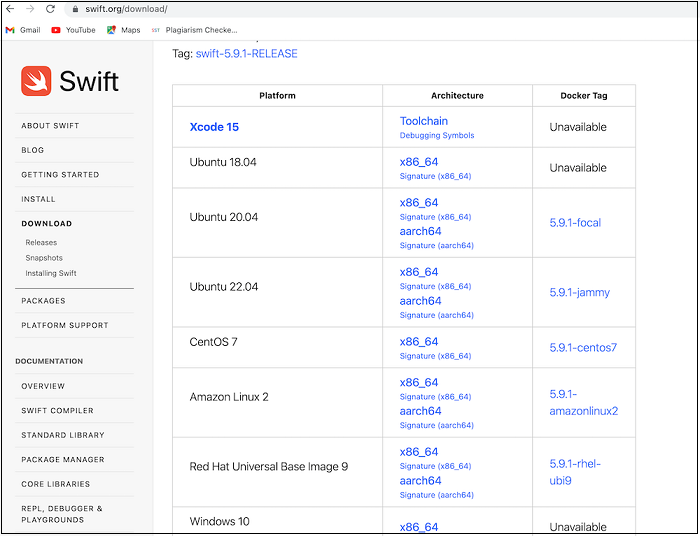
Task: Open the Plagiarism Checker bookmark
Action: click(194, 30)
